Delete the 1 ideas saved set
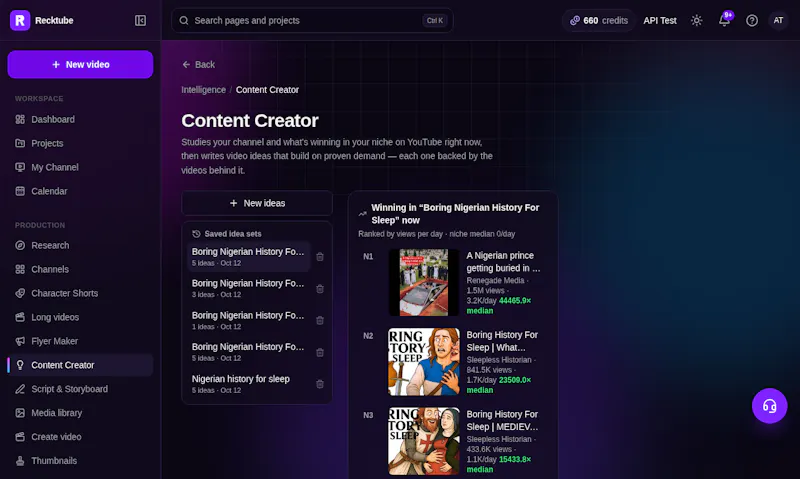The height and width of the screenshot is (479, 800). tap(320, 320)
